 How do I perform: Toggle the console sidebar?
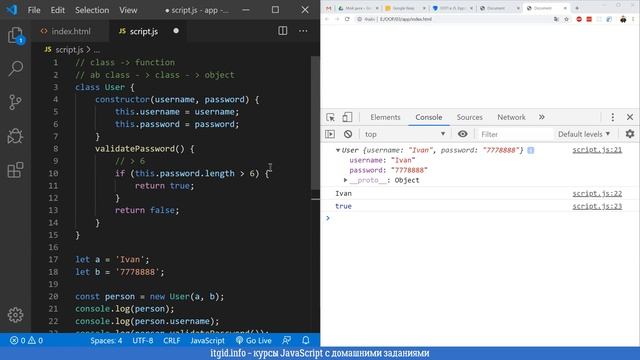(330, 134)
